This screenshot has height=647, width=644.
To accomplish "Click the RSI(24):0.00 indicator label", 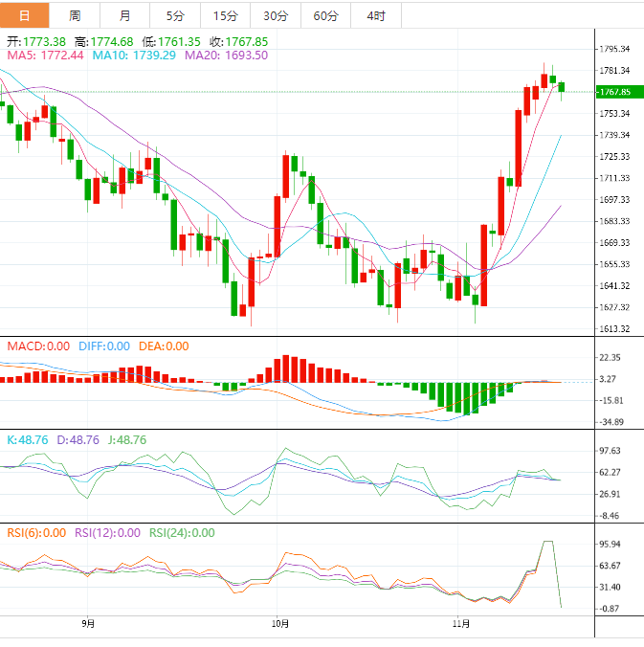I will point(180,533).
